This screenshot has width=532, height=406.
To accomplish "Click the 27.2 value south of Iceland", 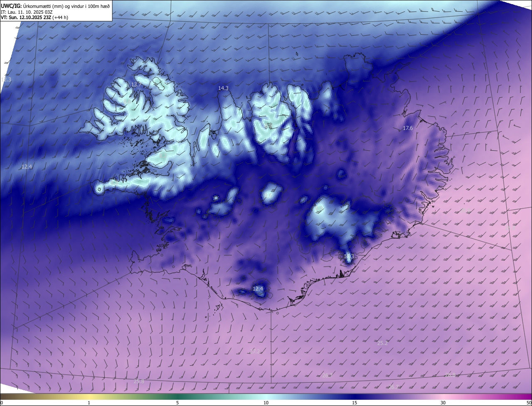I will tap(255, 351).
